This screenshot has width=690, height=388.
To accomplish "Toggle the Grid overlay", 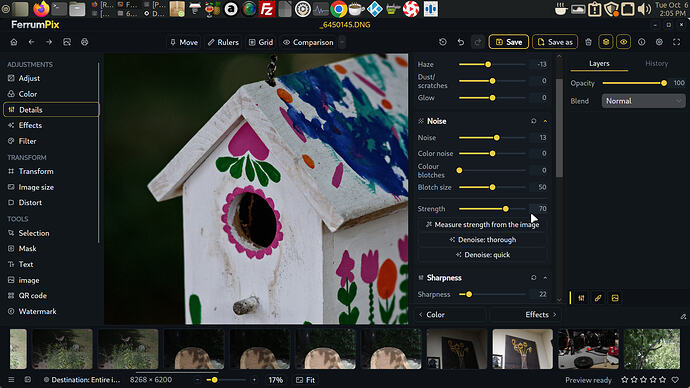I will tap(261, 42).
